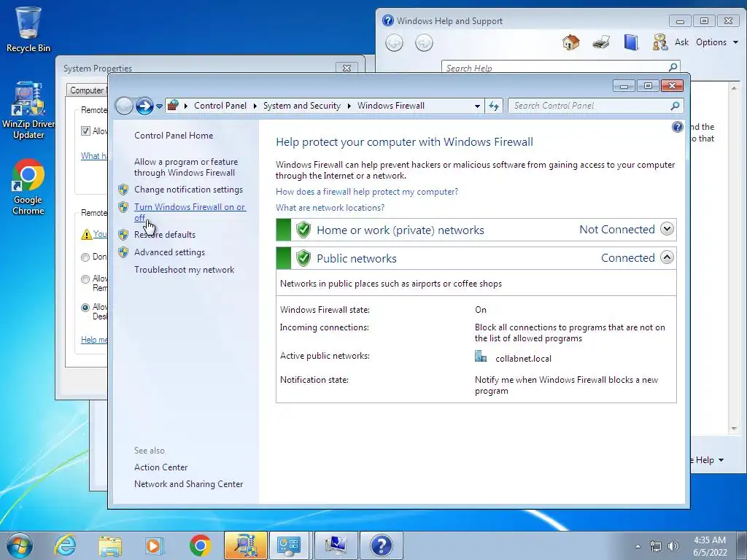Go forward in Windows Help and Support

[x=424, y=43]
